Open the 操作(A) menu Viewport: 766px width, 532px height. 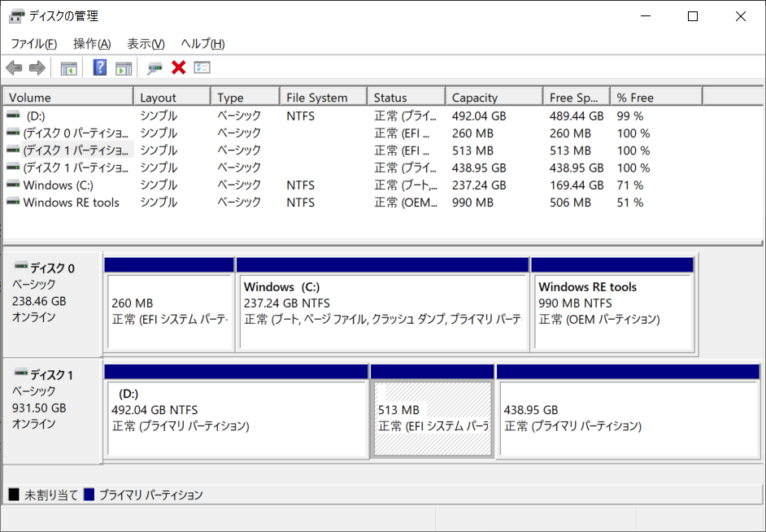coord(92,44)
